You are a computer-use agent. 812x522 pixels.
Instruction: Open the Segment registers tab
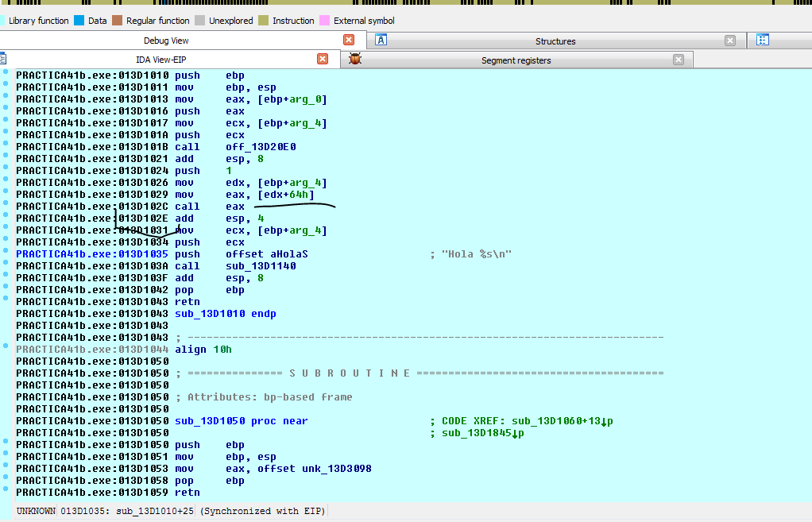[x=516, y=60]
